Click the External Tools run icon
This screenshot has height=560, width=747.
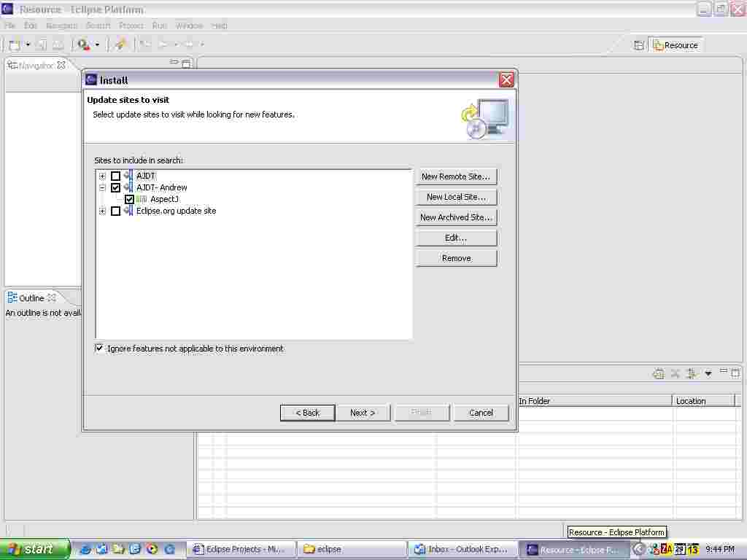(x=84, y=44)
